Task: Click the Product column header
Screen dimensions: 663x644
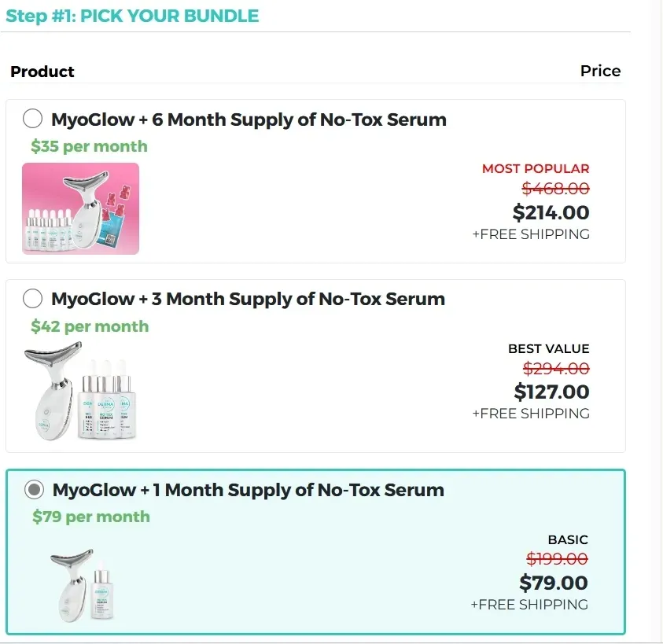Action: [x=42, y=72]
